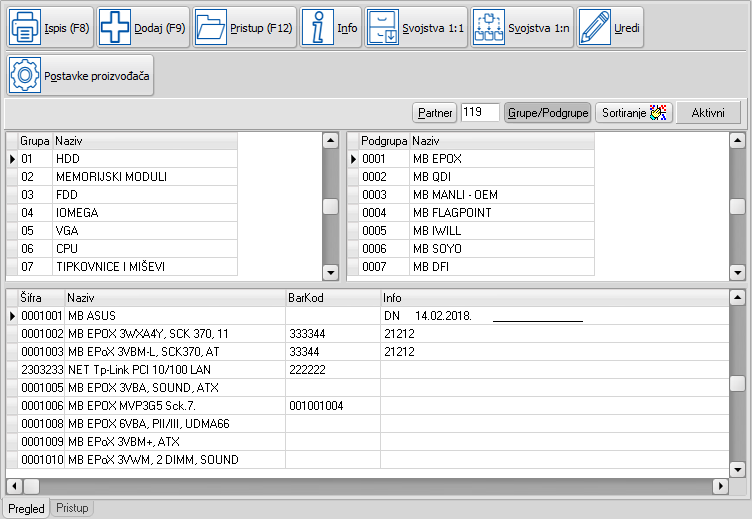Select subgroup MB IWILL
Viewport: 752px width, 519px height.
pos(471,231)
